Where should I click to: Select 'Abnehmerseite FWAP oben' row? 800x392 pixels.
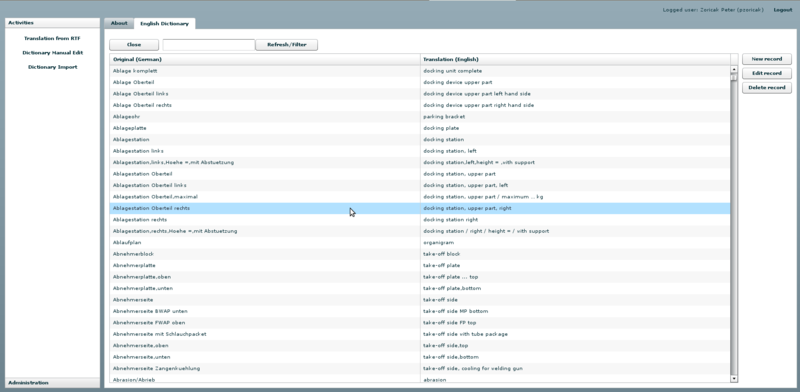pos(420,323)
